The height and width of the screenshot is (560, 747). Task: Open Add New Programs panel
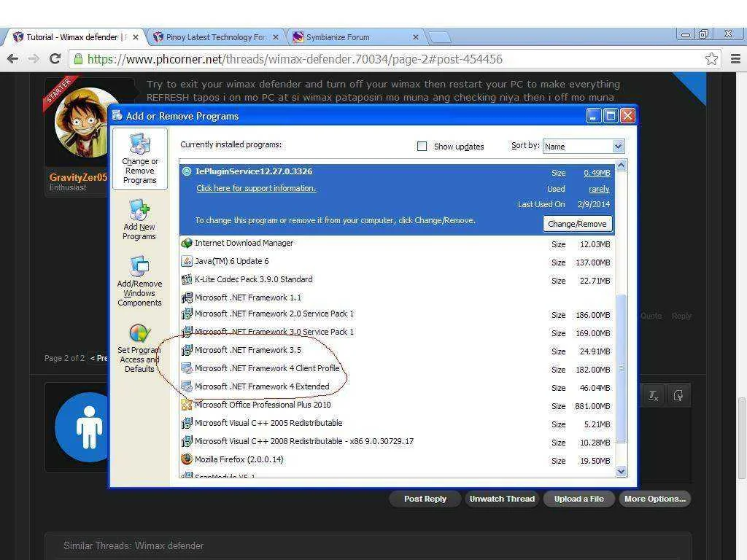139,219
